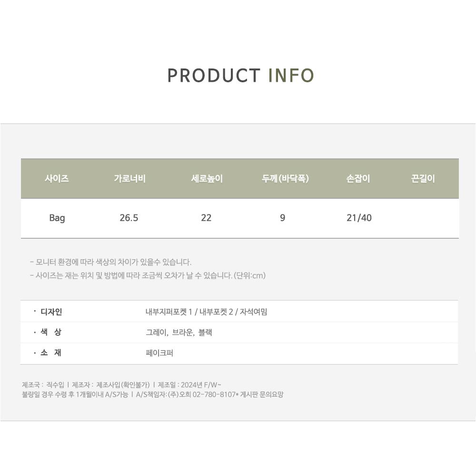Click the PRODUCT INFO heading
The height and width of the screenshot is (468, 476).
coord(240,76)
